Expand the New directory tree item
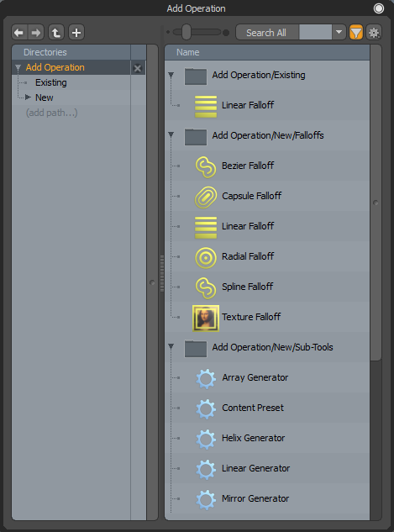Image resolution: width=394 pixels, height=532 pixels. point(29,97)
